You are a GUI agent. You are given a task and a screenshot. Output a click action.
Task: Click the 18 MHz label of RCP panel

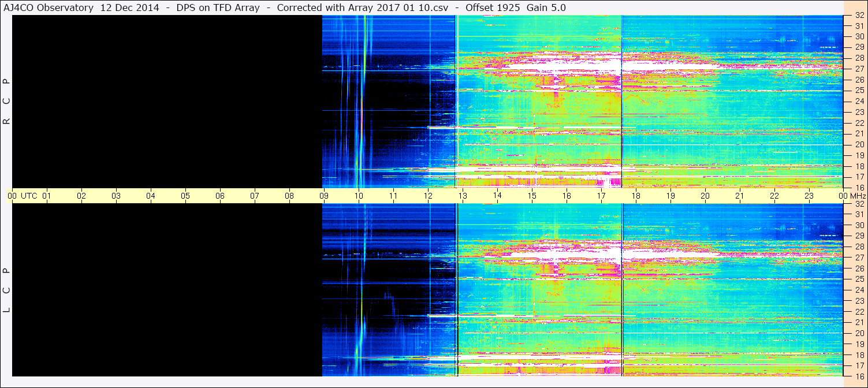859,166
